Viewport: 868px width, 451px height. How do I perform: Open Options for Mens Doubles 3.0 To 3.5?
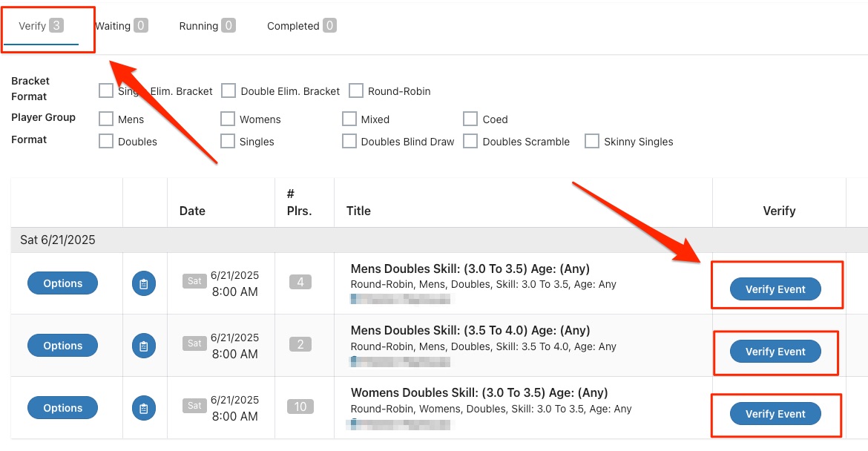coord(63,283)
